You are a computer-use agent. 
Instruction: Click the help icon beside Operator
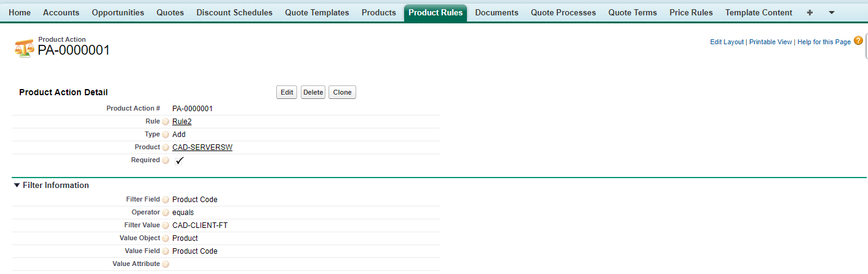165,213
